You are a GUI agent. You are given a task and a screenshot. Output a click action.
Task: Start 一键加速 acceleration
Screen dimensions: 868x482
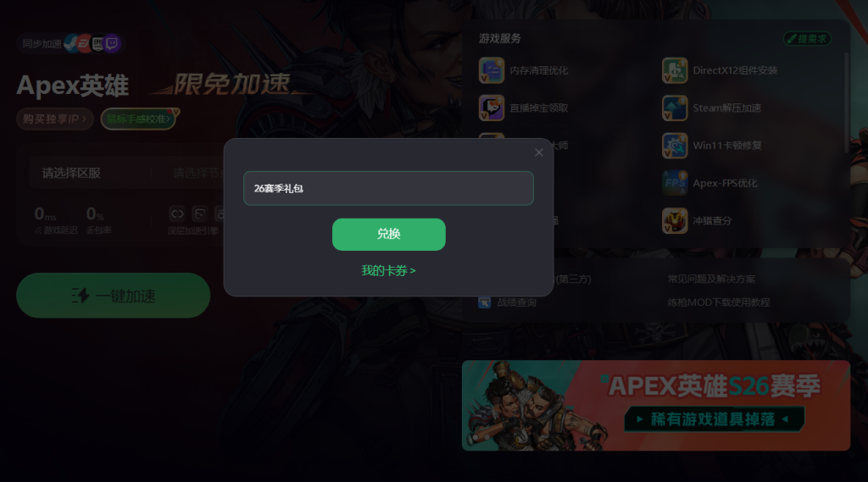coord(113,296)
